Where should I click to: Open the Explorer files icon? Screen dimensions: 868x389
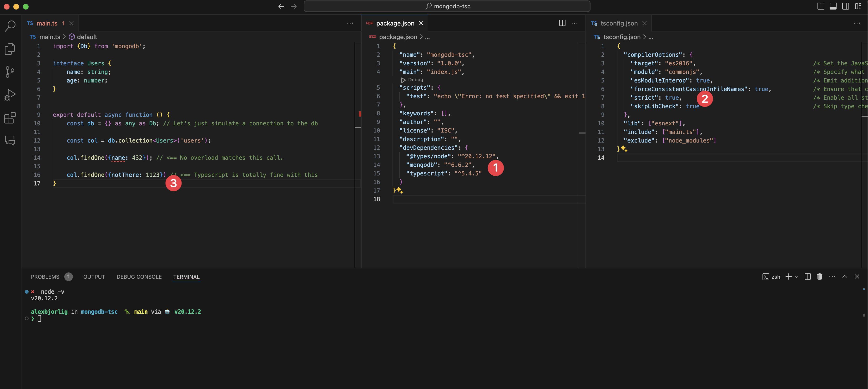pyautogui.click(x=10, y=49)
